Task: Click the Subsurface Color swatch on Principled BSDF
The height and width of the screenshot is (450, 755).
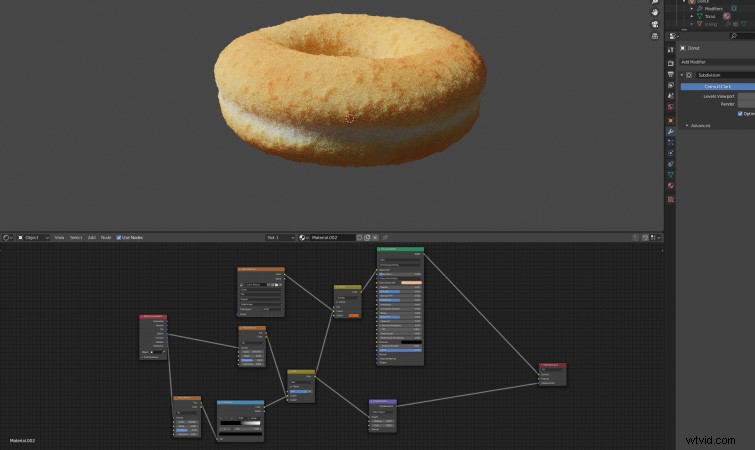Action: 411,283
